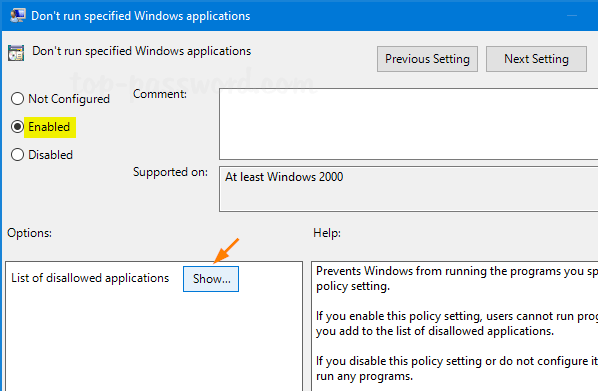
Task: Go to the Next Setting
Action: coord(536,59)
